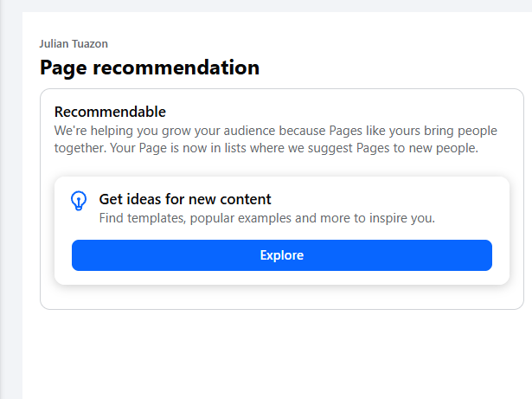Click the Page recommendation heading
Viewport: 532px width, 399px height.
[149, 68]
